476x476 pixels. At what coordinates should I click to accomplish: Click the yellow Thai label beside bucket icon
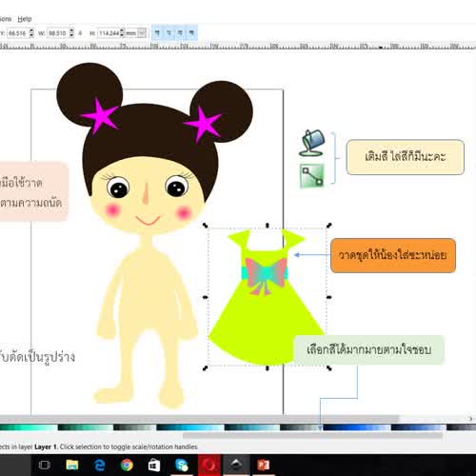(406, 157)
